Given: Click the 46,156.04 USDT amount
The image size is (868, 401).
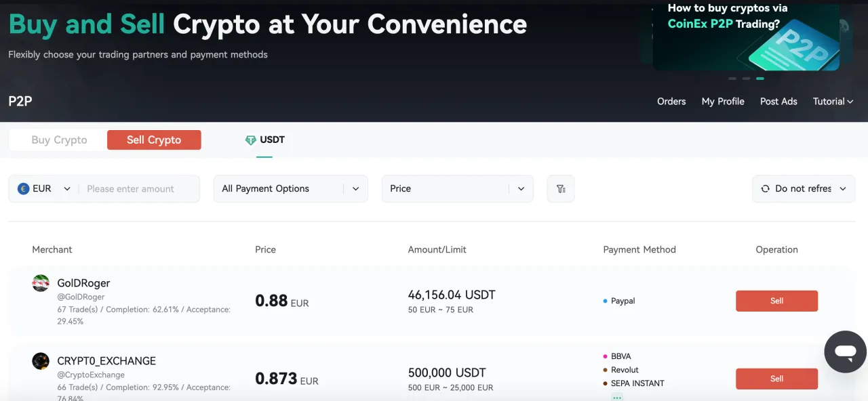Looking at the screenshot, I should click(452, 295).
